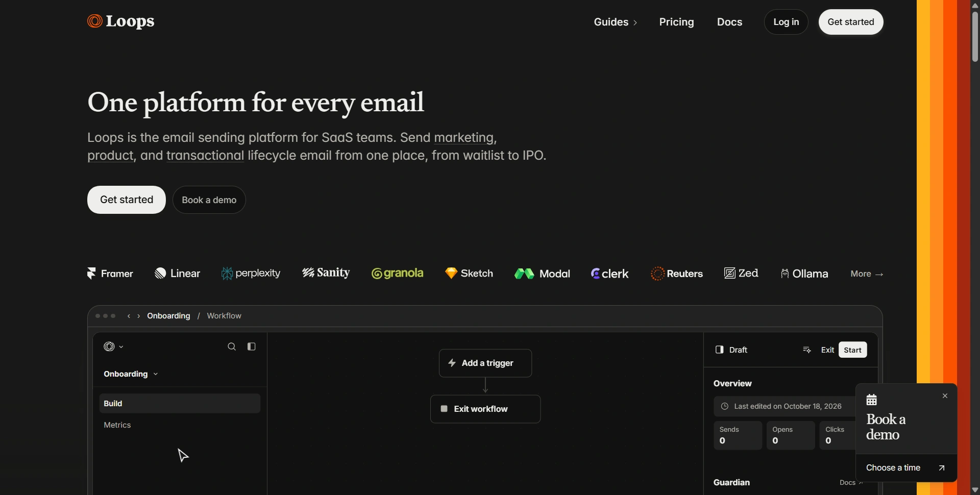Open the Loops workspace switcher dropdown
Image resolution: width=980 pixels, height=495 pixels.
coord(113,347)
